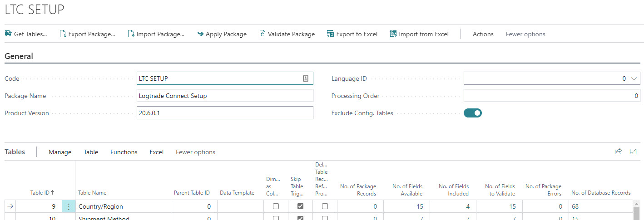Click the share icon in Tables section
Image resolution: width=644 pixels, height=220 pixels.
pos(618,152)
